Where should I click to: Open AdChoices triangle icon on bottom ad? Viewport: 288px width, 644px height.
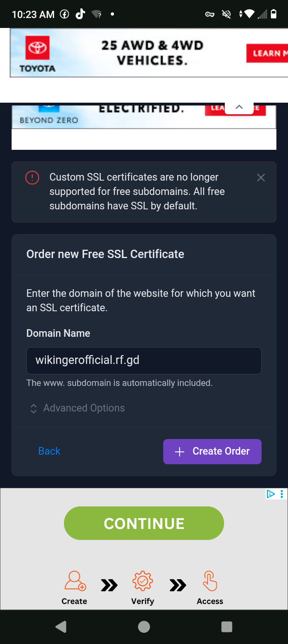[x=271, y=494]
